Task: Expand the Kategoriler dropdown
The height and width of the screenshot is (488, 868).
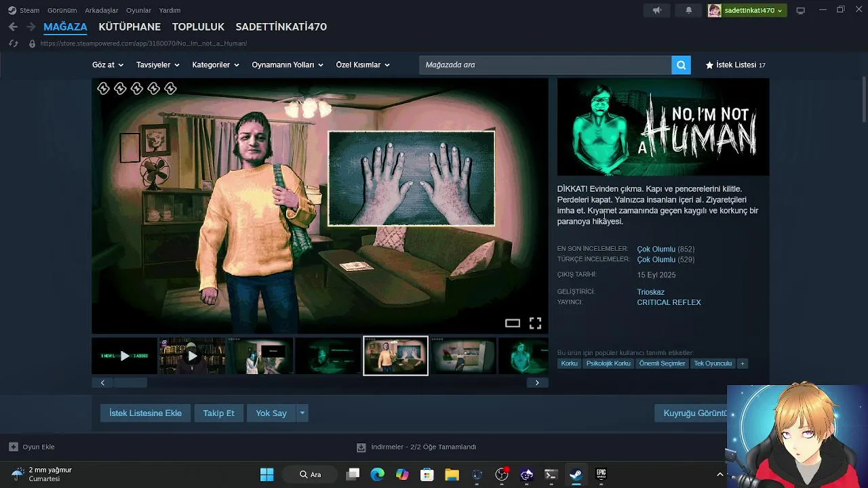Action: coord(216,65)
